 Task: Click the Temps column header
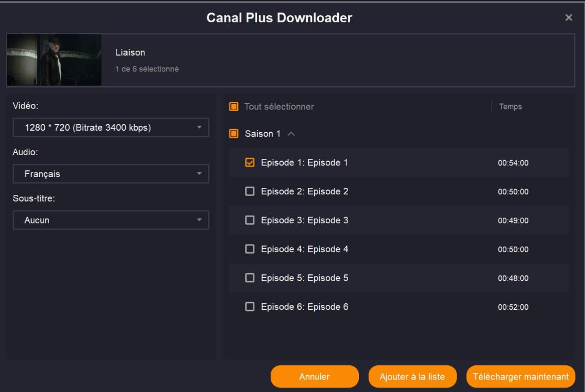coord(510,107)
